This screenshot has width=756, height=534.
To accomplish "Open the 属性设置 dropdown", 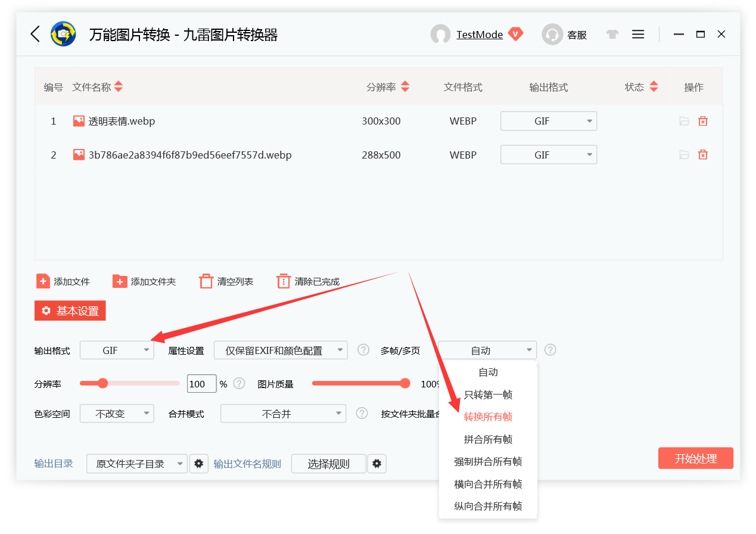I will tap(281, 350).
